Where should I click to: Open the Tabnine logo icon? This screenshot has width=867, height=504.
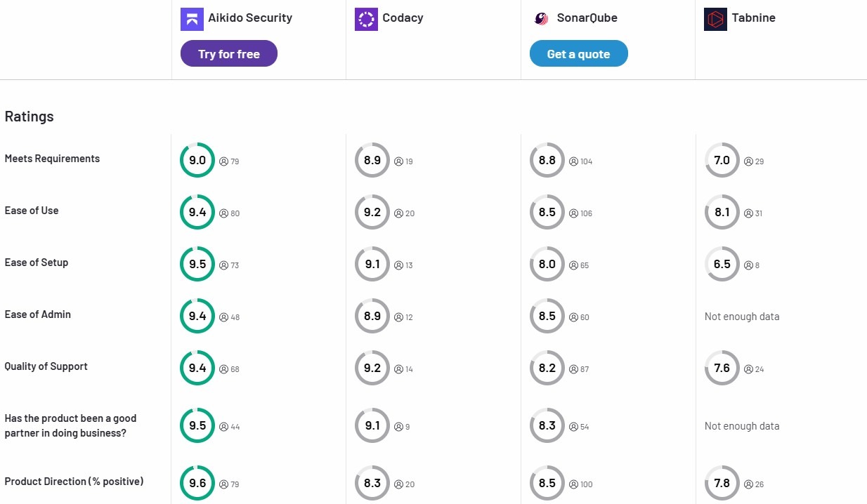point(715,19)
